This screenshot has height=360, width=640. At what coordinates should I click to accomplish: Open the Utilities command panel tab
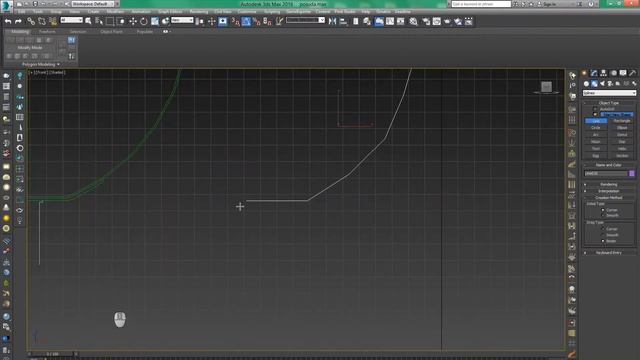click(633, 73)
